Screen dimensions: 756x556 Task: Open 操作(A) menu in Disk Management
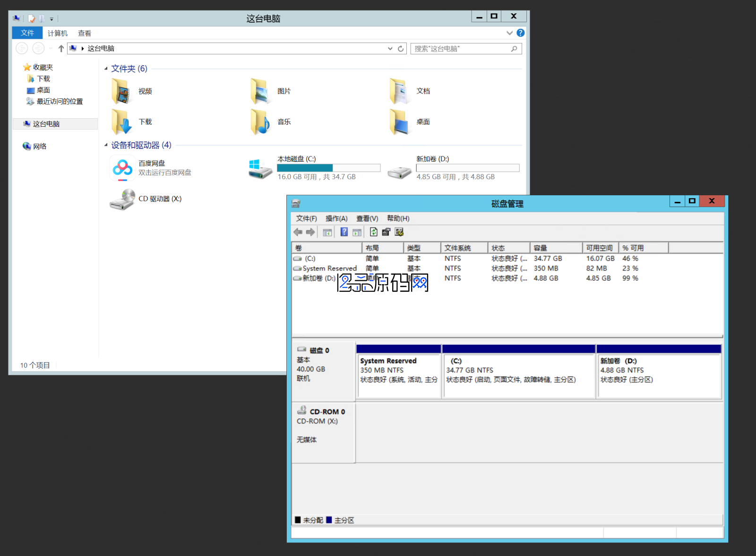336,218
